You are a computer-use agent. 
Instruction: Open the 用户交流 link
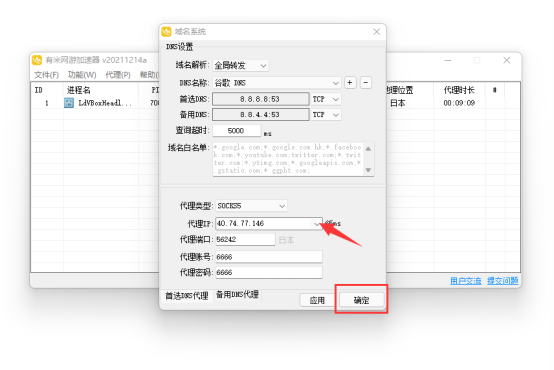click(x=465, y=281)
